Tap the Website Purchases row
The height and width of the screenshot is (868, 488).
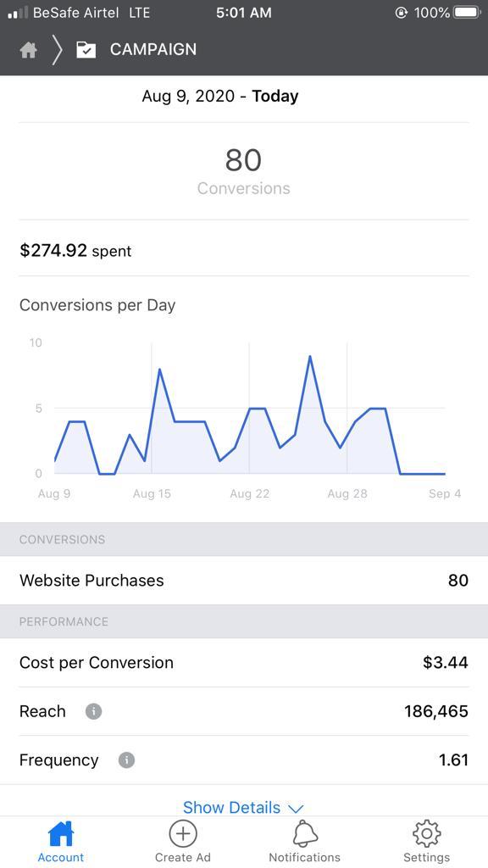(x=244, y=580)
